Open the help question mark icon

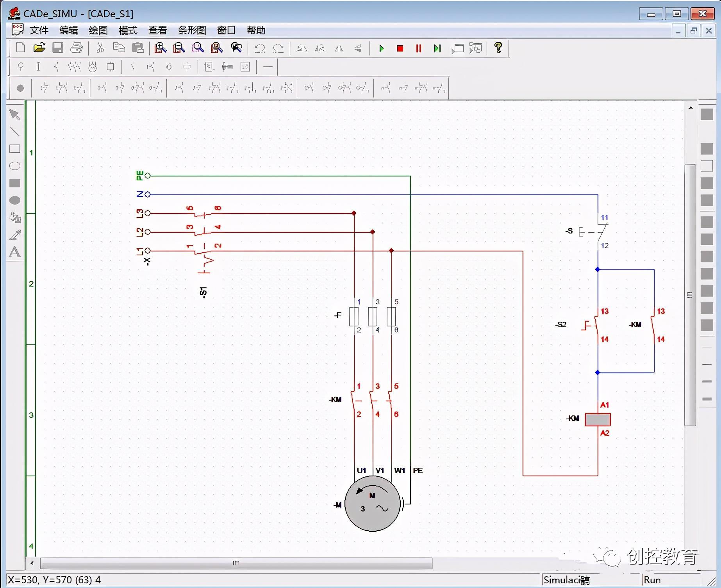click(x=498, y=48)
